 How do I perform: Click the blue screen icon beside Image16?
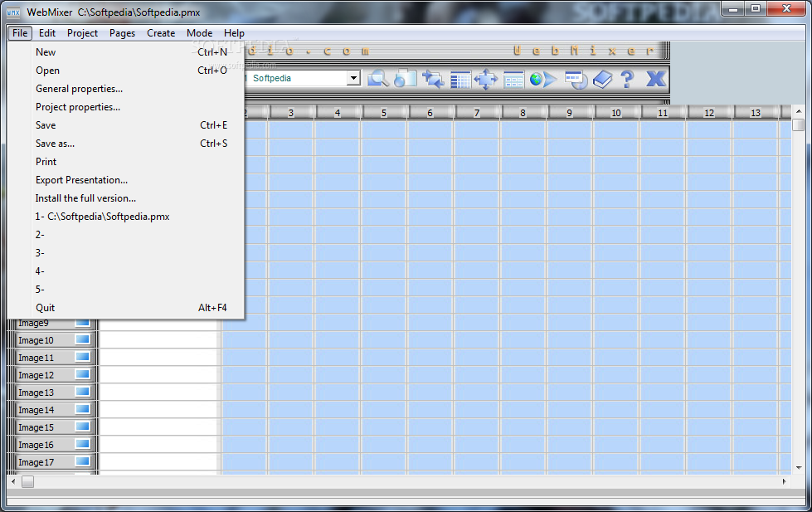(x=83, y=444)
